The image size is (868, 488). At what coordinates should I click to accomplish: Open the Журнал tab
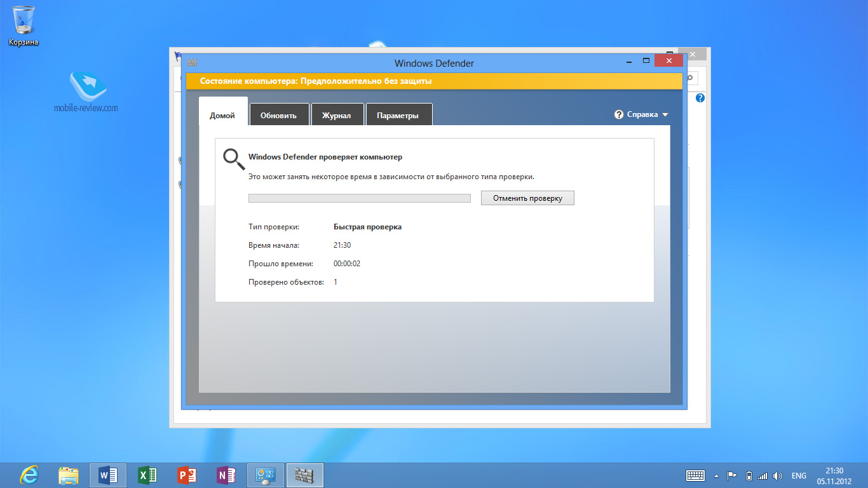[337, 114]
